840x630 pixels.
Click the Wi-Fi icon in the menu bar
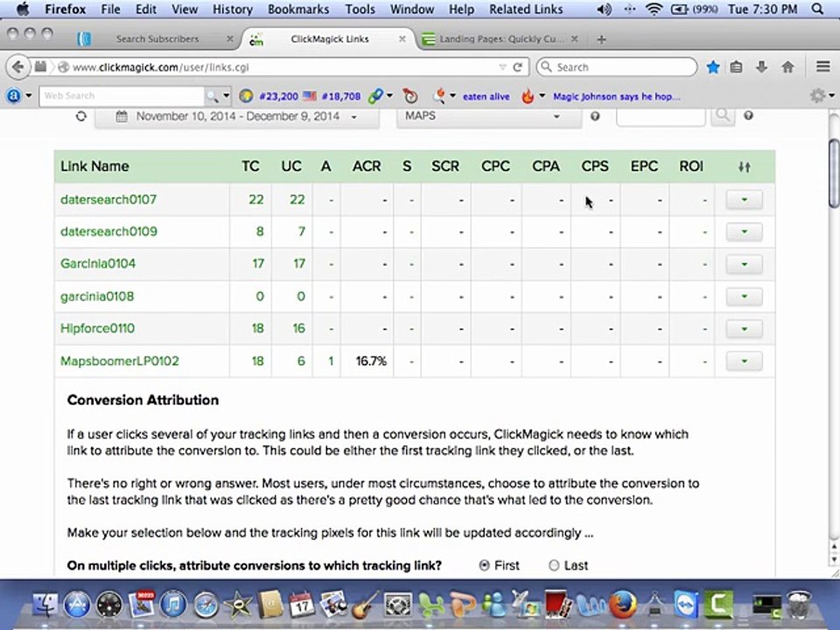(x=654, y=9)
